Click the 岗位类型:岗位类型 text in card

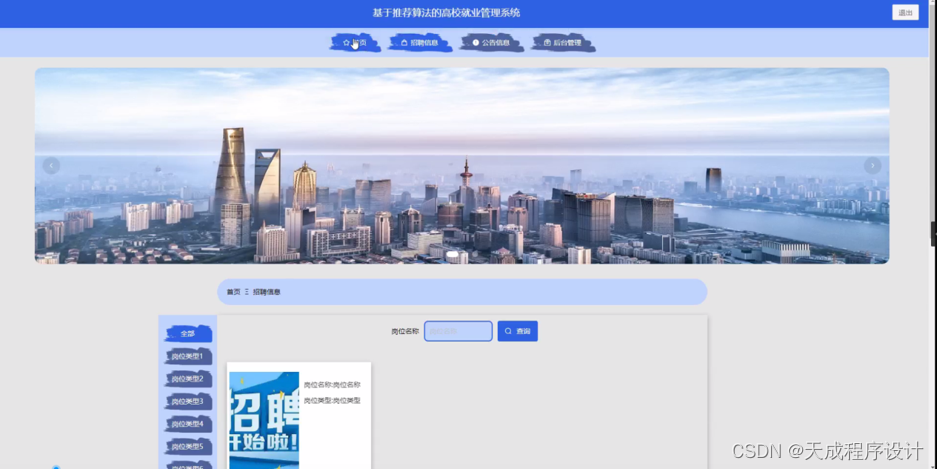pyautogui.click(x=332, y=401)
